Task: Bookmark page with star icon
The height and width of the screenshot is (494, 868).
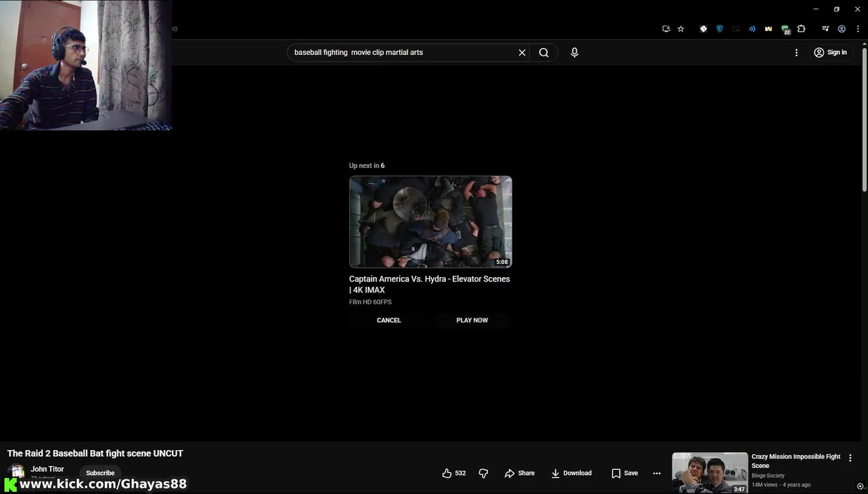Action: tap(681, 29)
